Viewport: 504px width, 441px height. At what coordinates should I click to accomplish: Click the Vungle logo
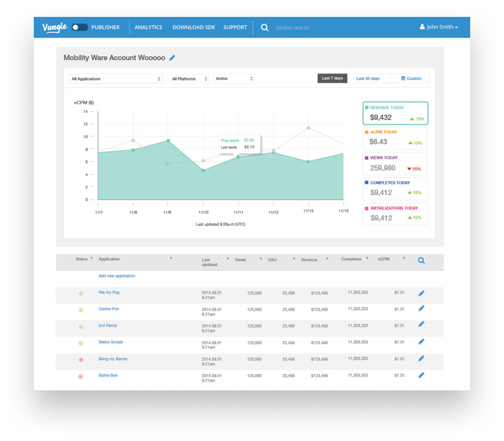[x=54, y=27]
